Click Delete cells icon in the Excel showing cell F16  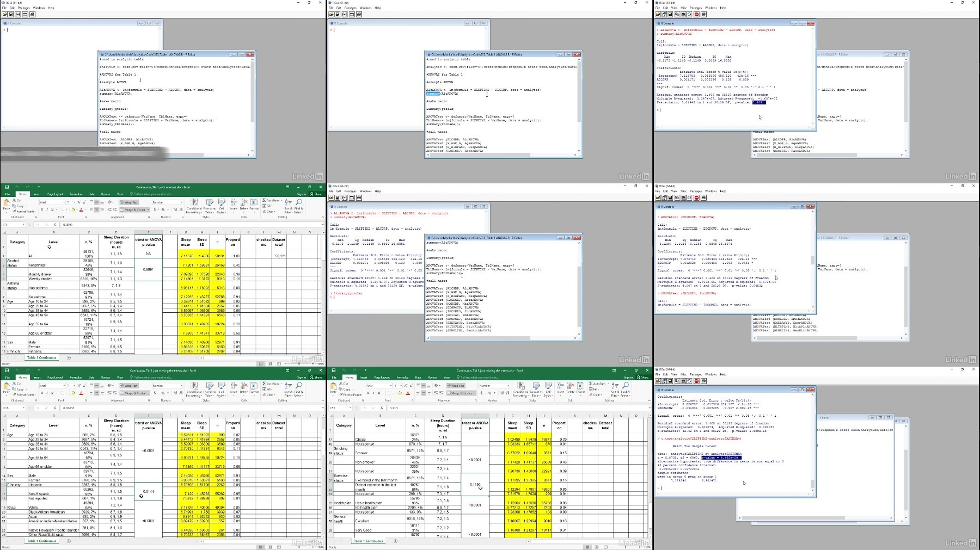pyautogui.click(x=243, y=388)
